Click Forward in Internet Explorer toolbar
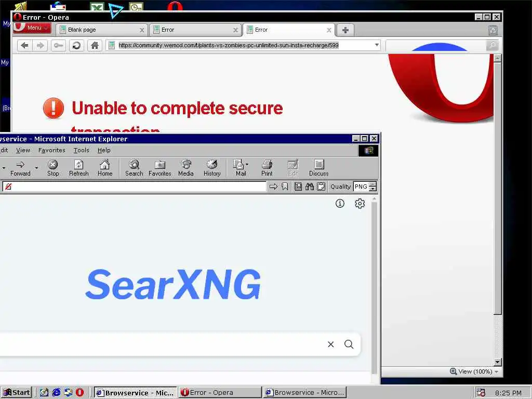Image resolution: width=532 pixels, height=399 pixels. pyautogui.click(x=20, y=168)
